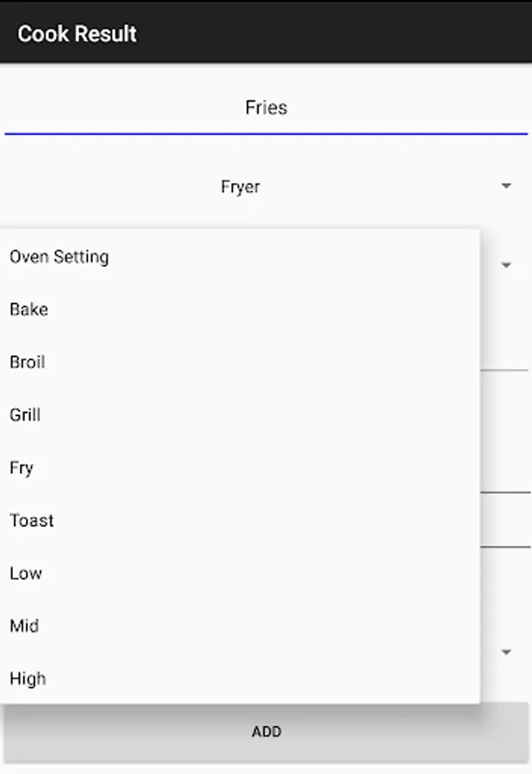Image resolution: width=532 pixels, height=774 pixels.
Task: Pick Grill in the dropdown list
Action: [26, 415]
